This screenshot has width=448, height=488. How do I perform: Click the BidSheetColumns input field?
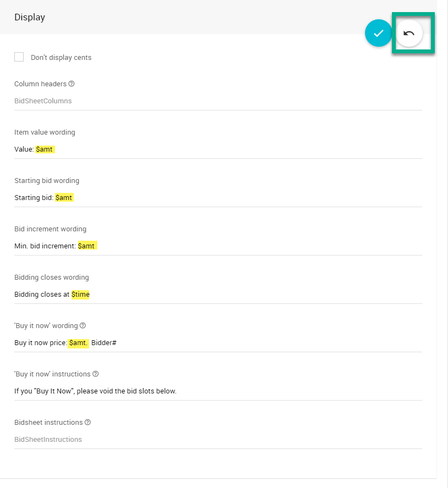click(218, 101)
